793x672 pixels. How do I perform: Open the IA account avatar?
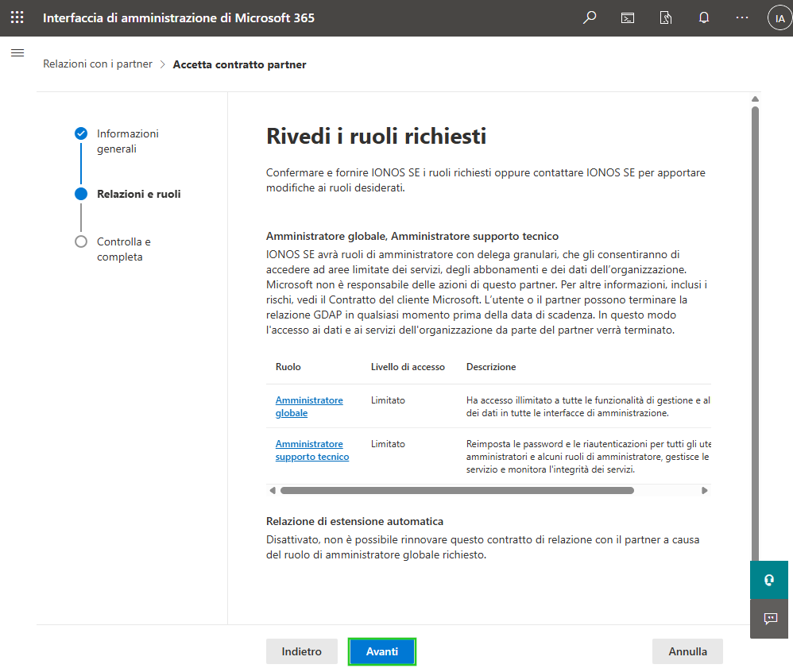point(779,18)
